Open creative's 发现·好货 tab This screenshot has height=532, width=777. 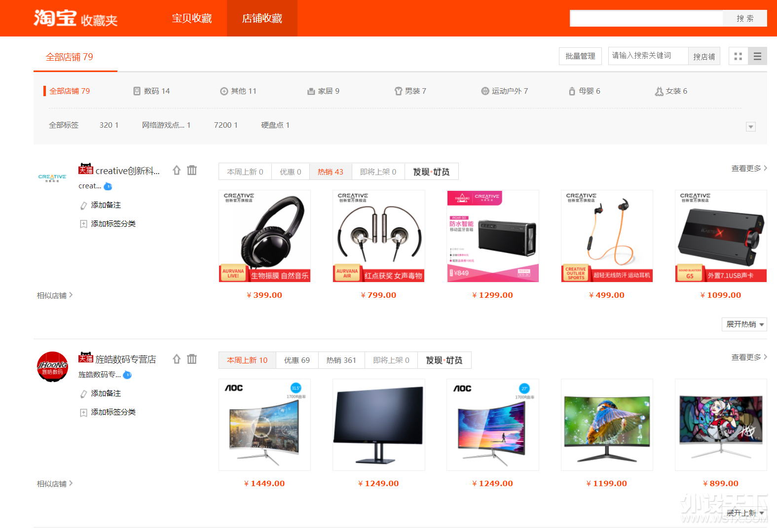click(432, 172)
